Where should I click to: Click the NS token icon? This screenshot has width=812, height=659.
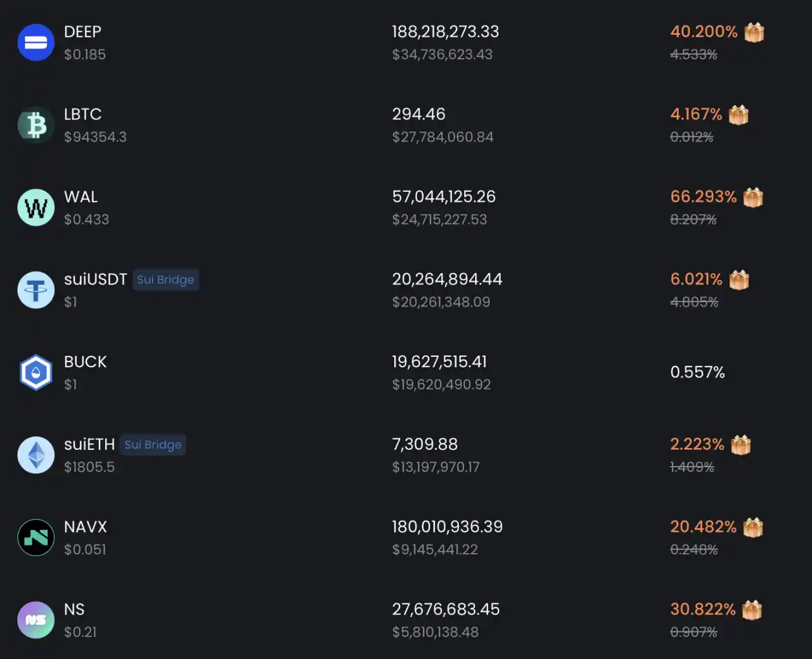pos(36,620)
